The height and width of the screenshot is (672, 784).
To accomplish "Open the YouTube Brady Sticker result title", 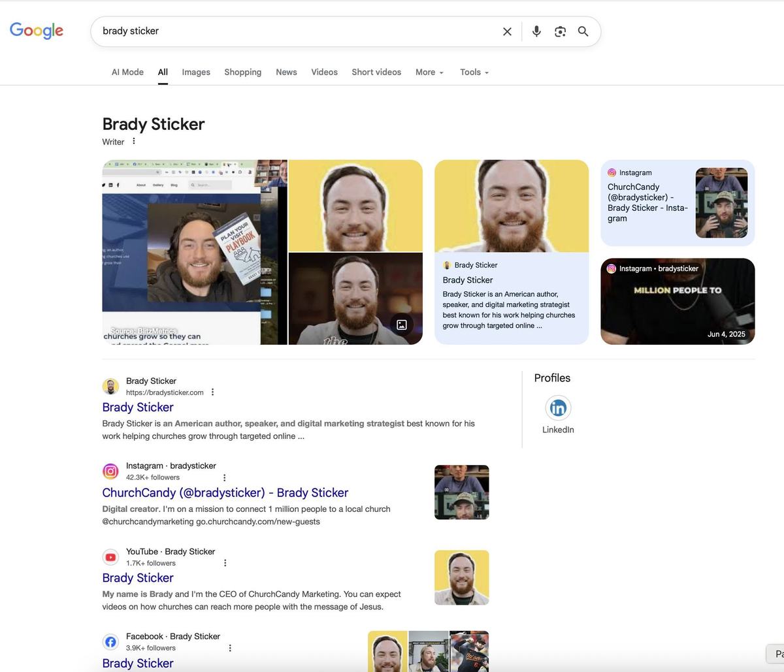I will [x=138, y=578].
